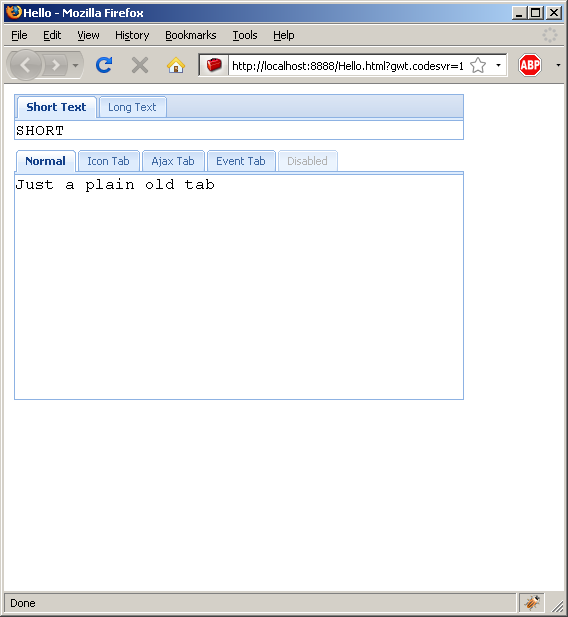Image resolution: width=568 pixels, height=617 pixels.
Task: Click the SHORT text in the panel
Action: click(x=40, y=131)
